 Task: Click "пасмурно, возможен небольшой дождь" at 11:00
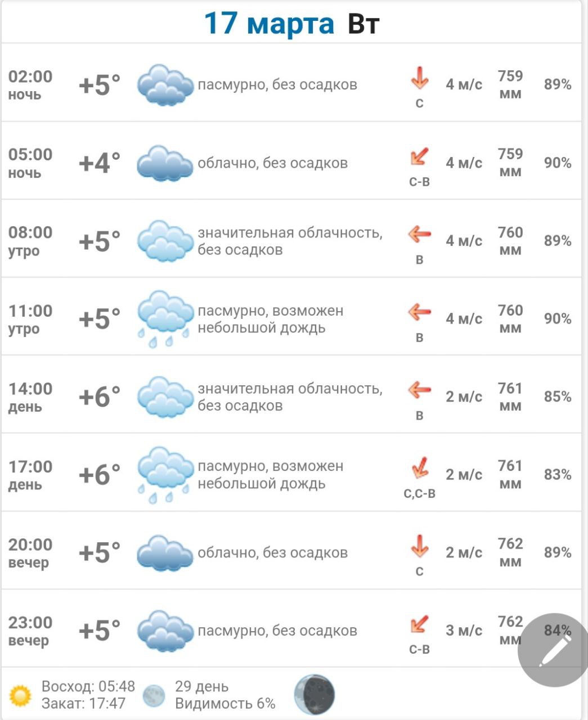270,319
